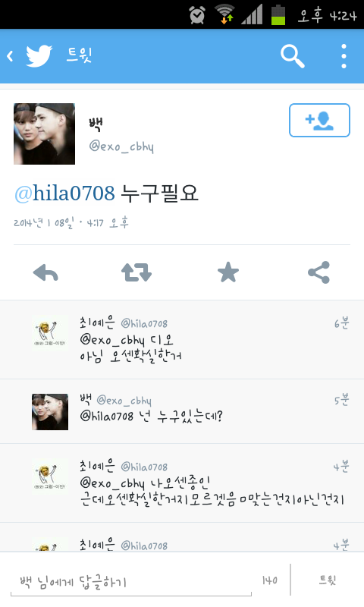Open the 백 avatar in the 5분 reply
Screen dimensions: 364x607
pyautogui.click(x=50, y=412)
